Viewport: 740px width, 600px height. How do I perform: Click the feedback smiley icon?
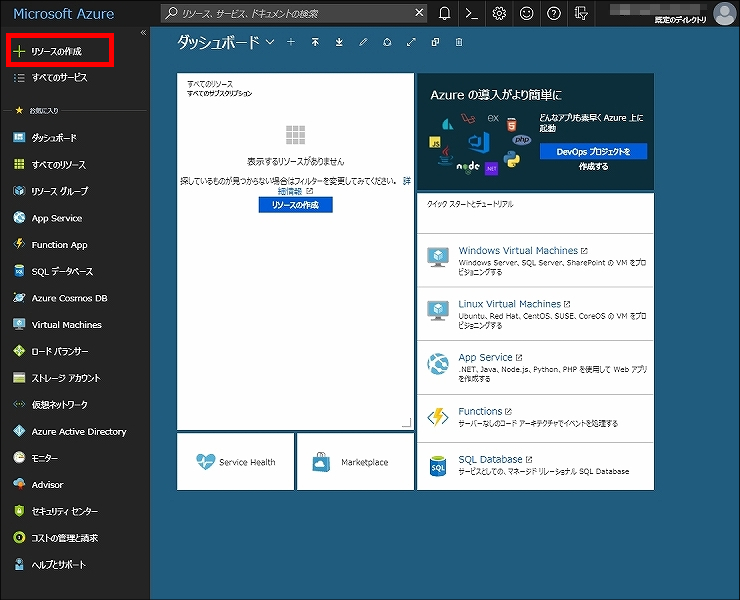click(526, 13)
